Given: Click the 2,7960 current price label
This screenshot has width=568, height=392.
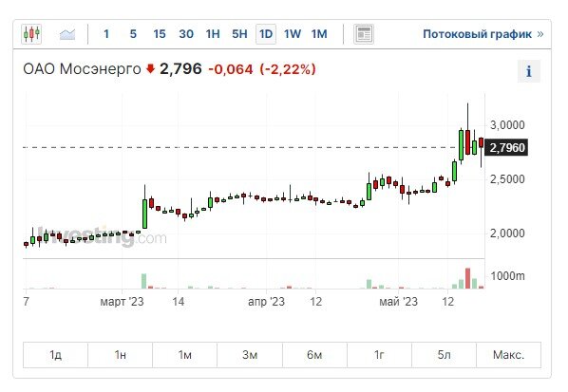Looking at the screenshot, I should [x=506, y=148].
